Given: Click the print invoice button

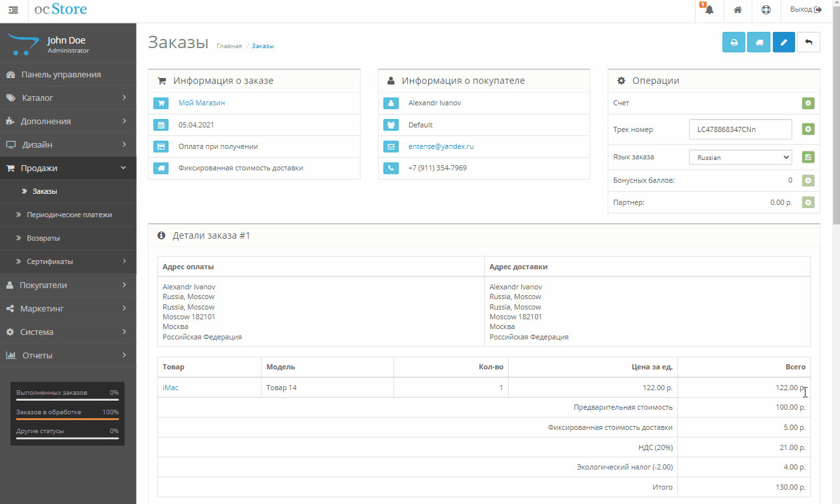Looking at the screenshot, I should tap(734, 42).
